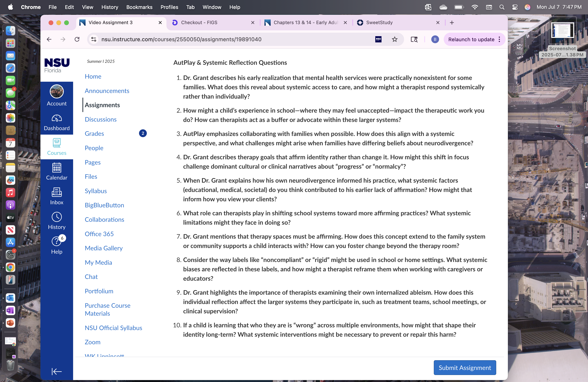Screen dimensions: 588x382
Task: Open the Bookmarks menu in menu bar
Action: [139, 7]
